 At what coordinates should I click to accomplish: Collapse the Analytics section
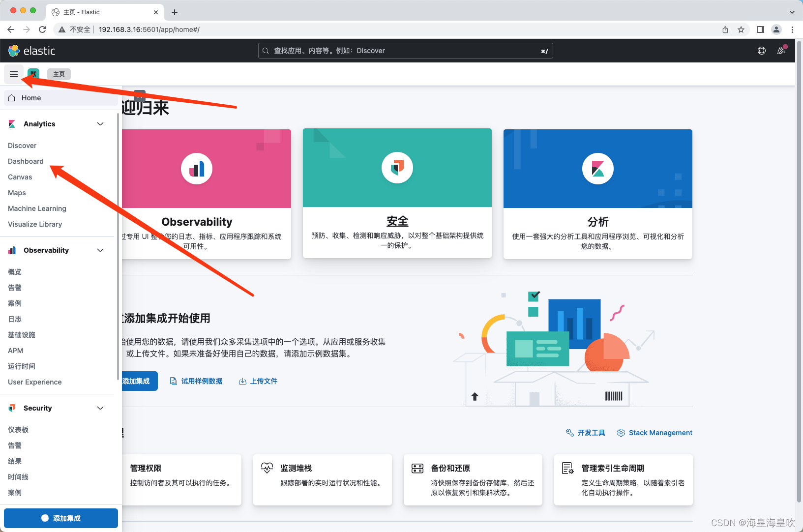coord(100,124)
